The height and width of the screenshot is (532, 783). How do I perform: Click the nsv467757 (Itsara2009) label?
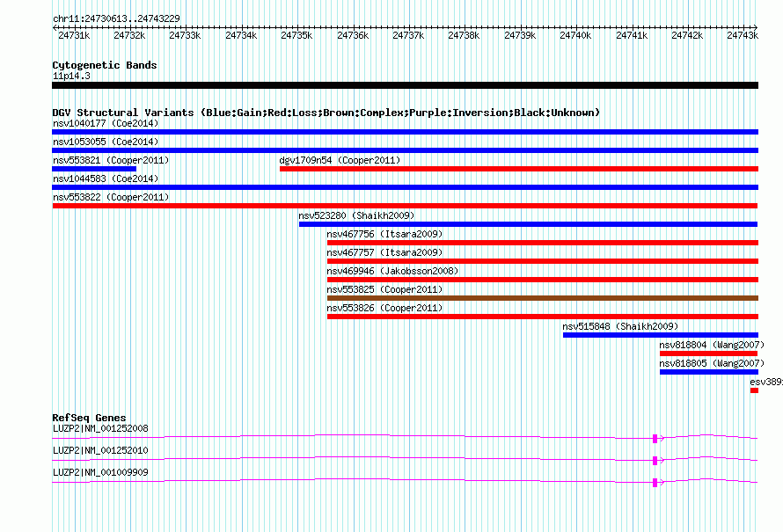384,252
